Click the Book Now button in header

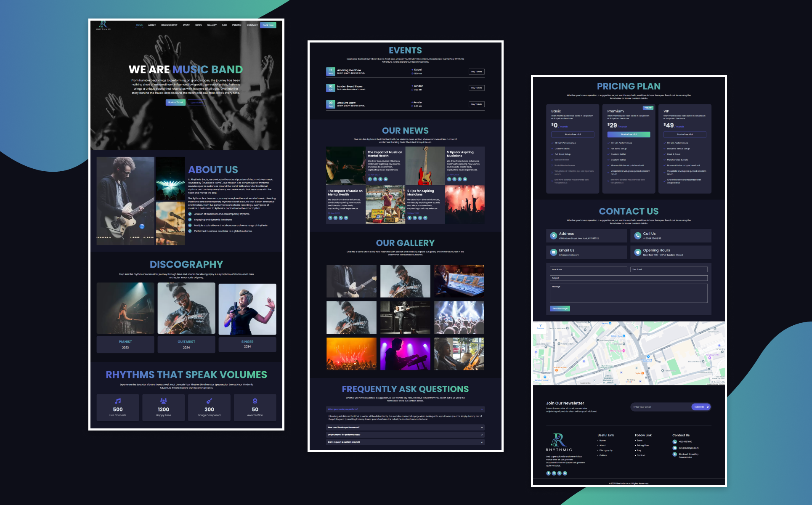[268, 25]
